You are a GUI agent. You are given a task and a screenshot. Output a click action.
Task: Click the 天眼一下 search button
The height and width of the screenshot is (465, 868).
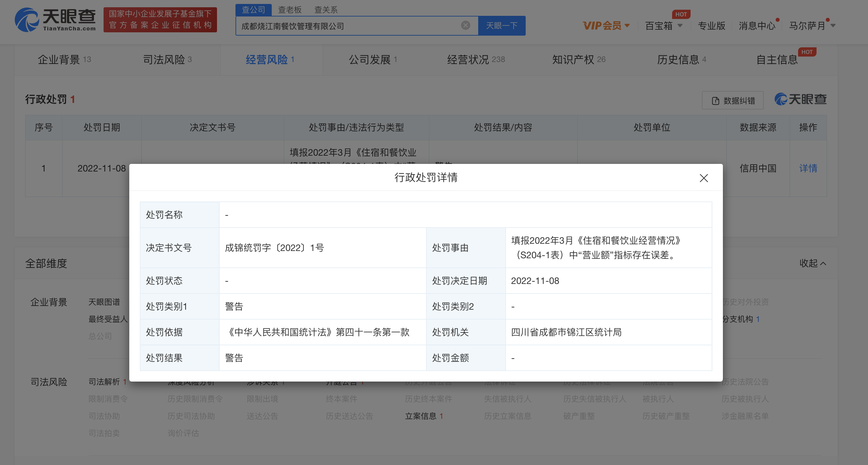[x=501, y=26]
